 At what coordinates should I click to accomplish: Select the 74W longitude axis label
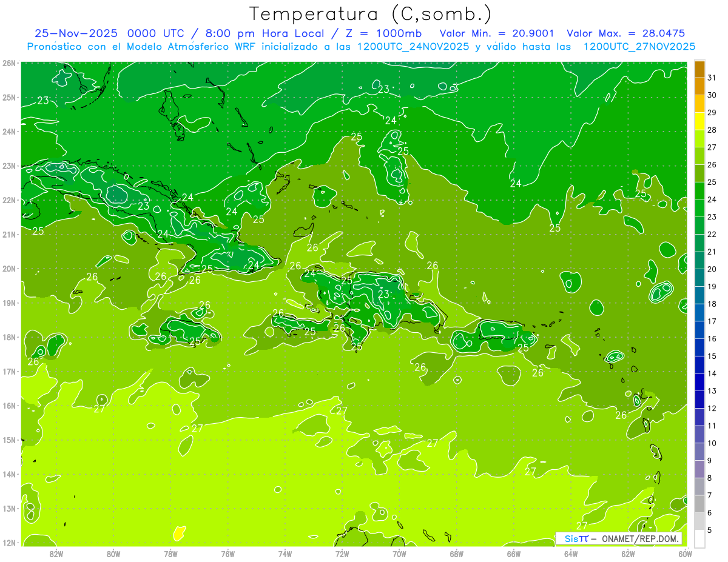pos(285,554)
